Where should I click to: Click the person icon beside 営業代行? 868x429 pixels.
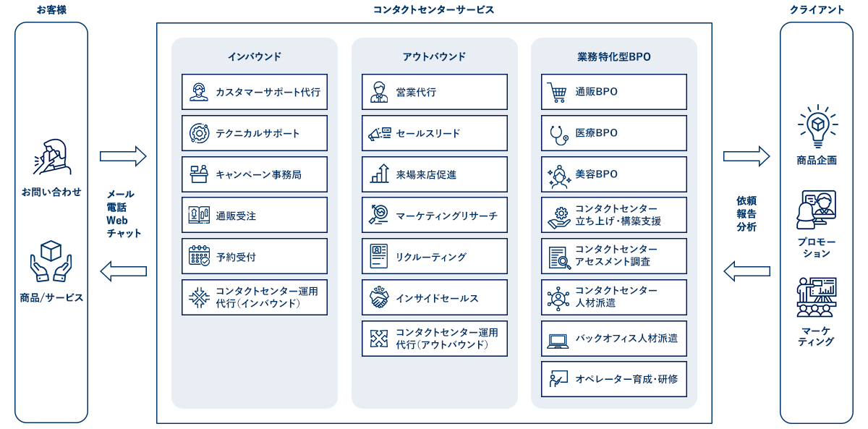[379, 92]
